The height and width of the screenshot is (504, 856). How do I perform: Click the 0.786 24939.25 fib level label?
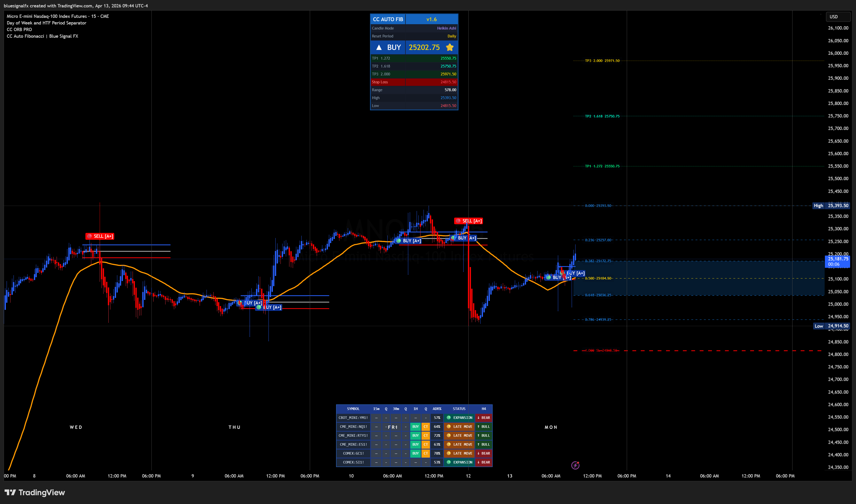coord(598,320)
